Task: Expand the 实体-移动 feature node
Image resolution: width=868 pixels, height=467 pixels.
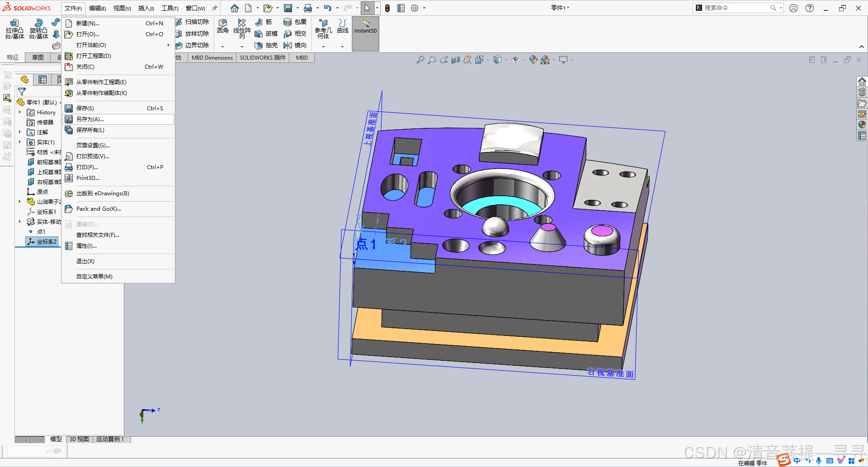Action: 20,222
